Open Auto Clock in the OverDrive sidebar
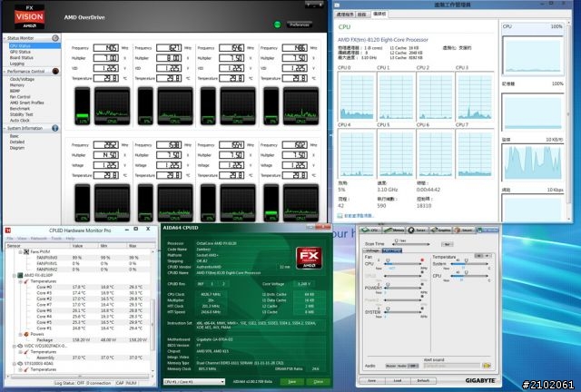 click(x=19, y=121)
